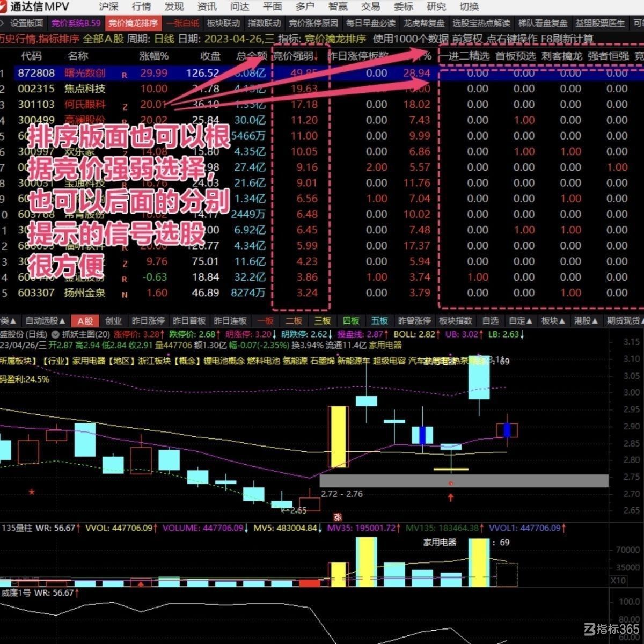Expand the 港股 dropdown
This screenshot has width=644, height=644.
click(x=586, y=321)
